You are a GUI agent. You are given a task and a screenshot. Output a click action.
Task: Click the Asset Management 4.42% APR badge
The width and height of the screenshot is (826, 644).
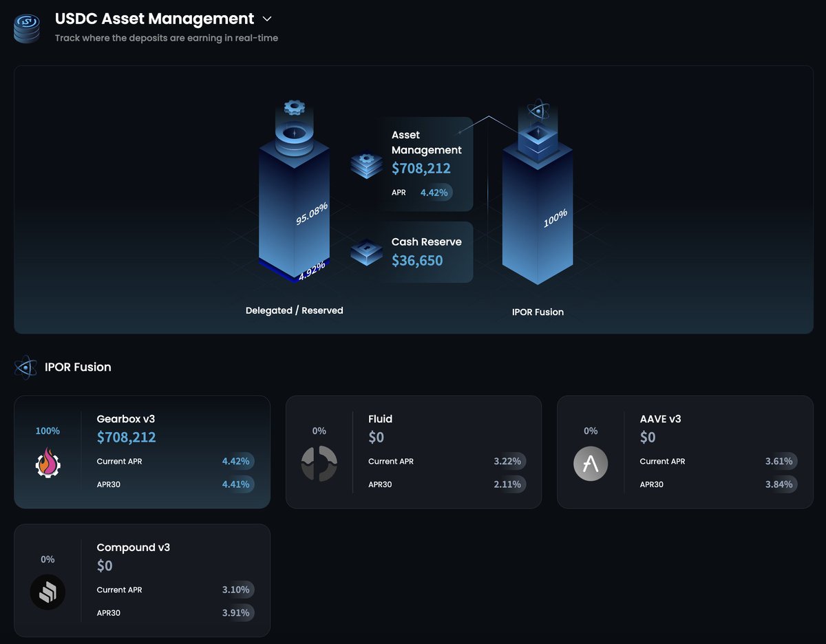434,193
